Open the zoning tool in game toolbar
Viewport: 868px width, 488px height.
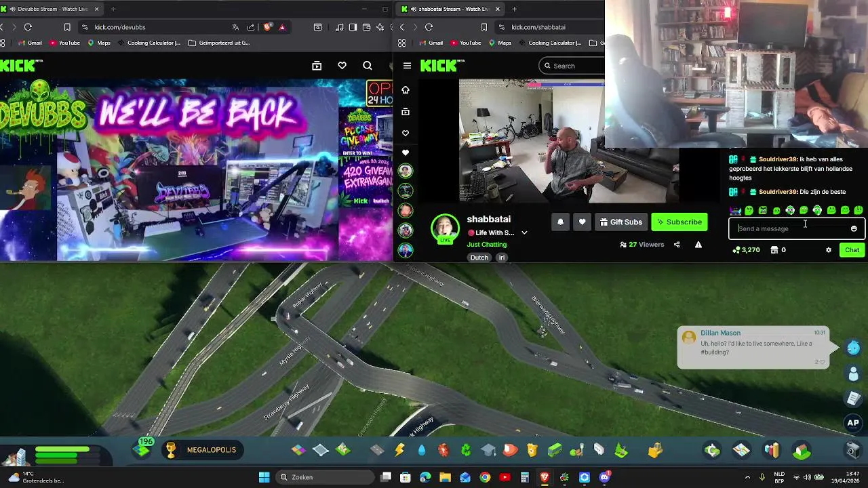(298, 450)
